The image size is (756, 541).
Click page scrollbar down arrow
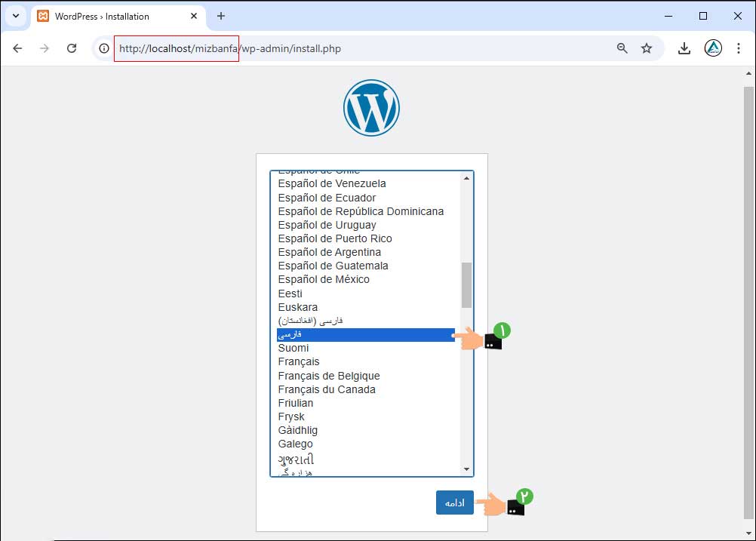click(x=748, y=533)
